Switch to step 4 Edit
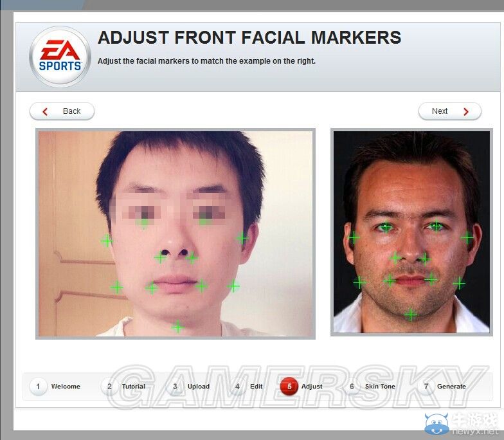 coord(248,387)
